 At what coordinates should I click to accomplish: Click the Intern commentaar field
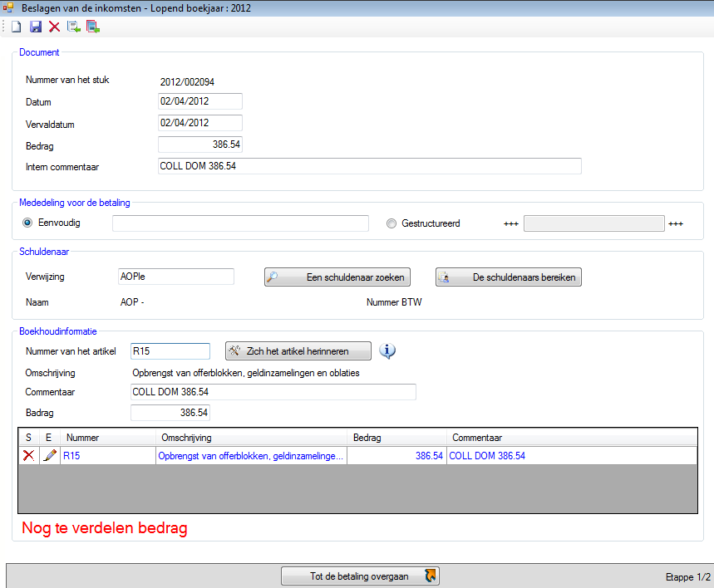(x=370, y=166)
